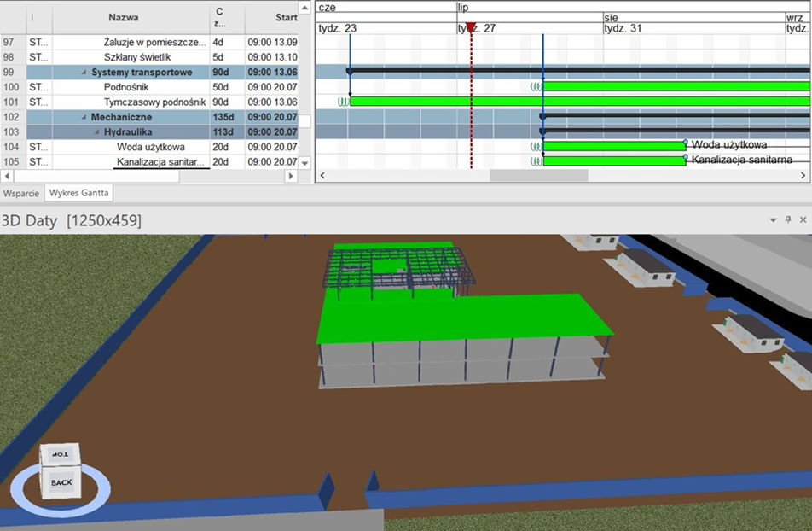Collapse the Hydraulika subgroup
The height and width of the screenshot is (531, 812).
pos(96,132)
